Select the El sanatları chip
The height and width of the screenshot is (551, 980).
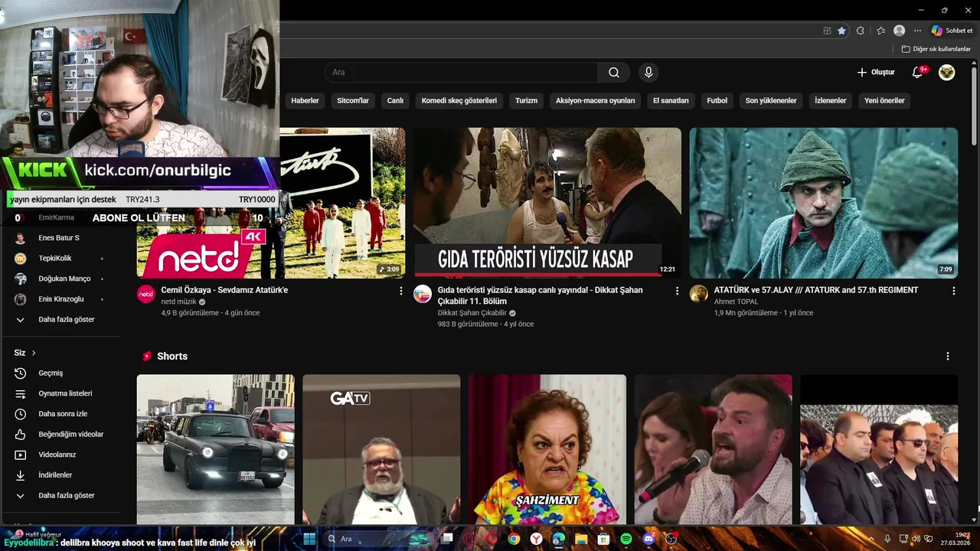click(671, 100)
